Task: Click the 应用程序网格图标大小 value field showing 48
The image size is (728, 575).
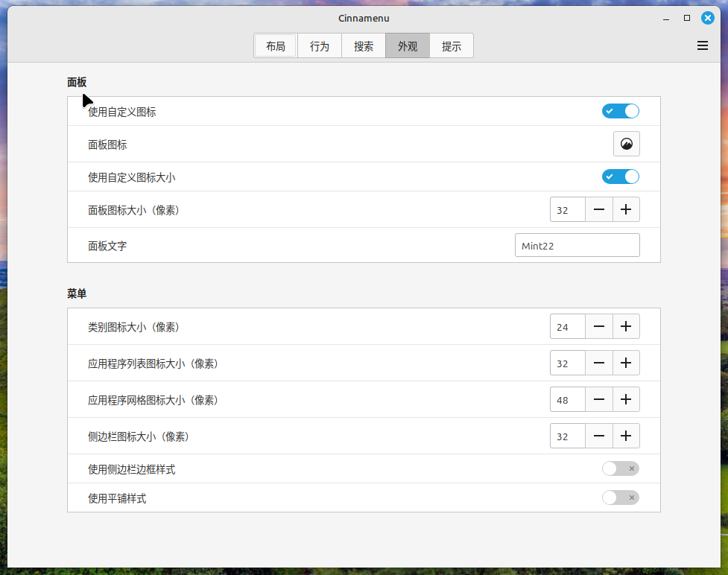Action: coord(568,399)
